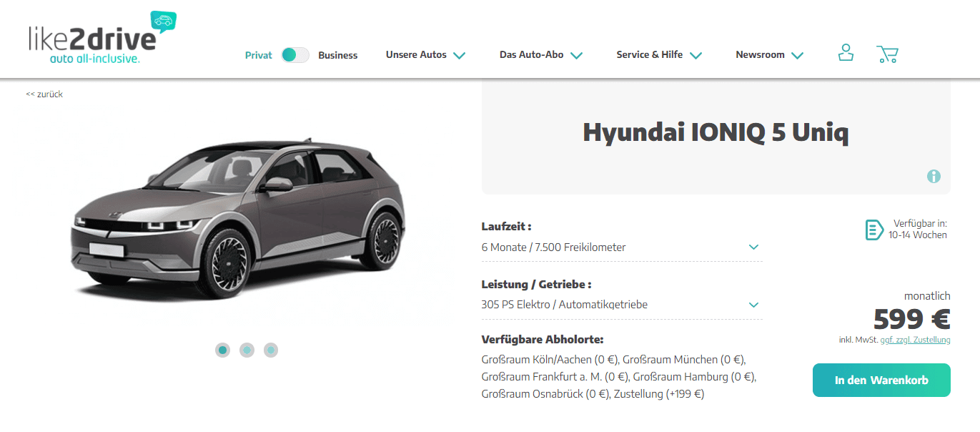
Task: Click the monatlich label
Action: click(x=927, y=295)
